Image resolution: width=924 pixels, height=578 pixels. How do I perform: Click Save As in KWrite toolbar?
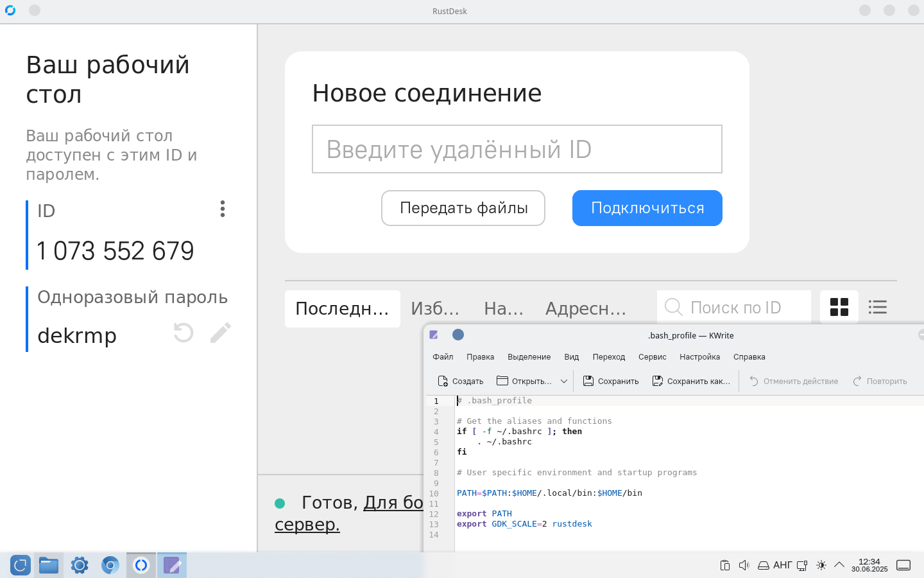[691, 381]
